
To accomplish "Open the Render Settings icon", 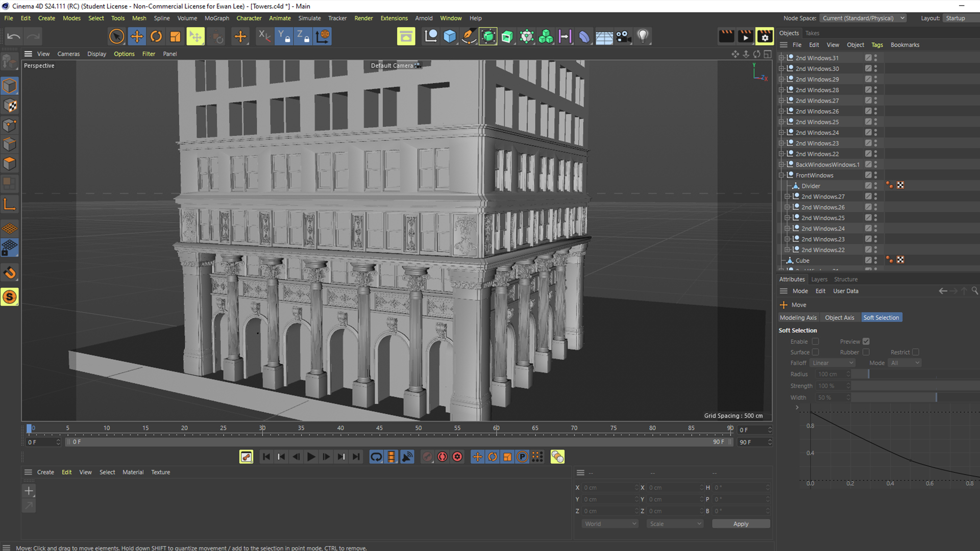I will (x=764, y=36).
